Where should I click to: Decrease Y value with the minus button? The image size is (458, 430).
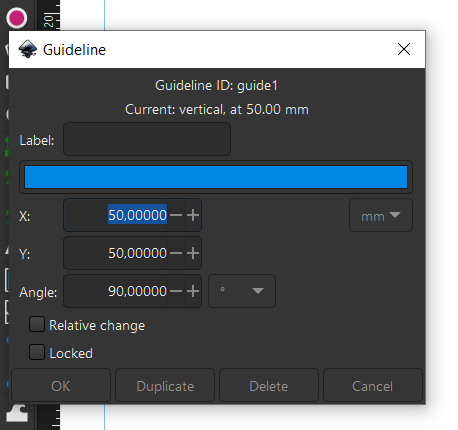pyautogui.click(x=176, y=253)
